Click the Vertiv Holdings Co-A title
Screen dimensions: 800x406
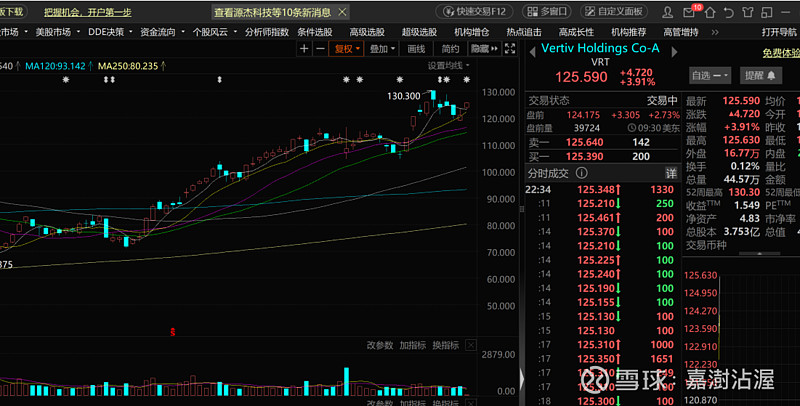coord(601,48)
